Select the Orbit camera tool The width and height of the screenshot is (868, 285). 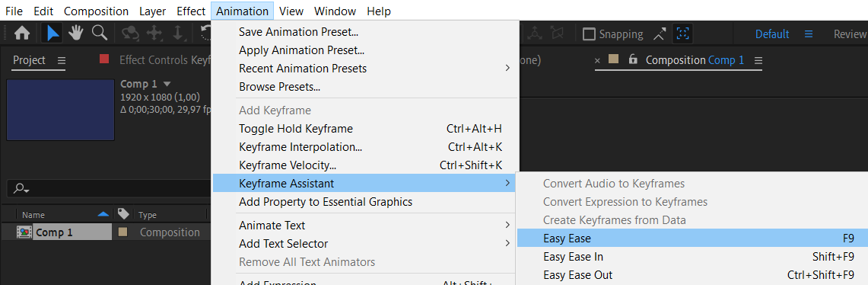point(131,34)
